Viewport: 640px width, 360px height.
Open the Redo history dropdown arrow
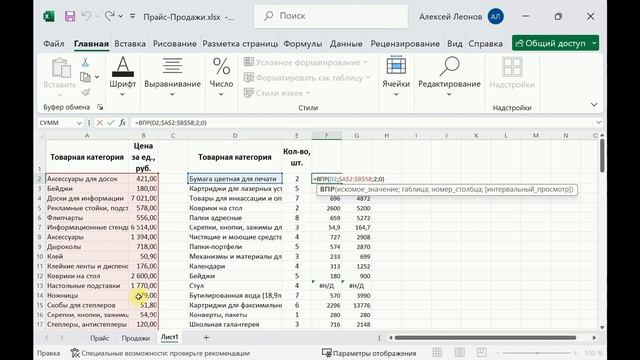[121, 16]
